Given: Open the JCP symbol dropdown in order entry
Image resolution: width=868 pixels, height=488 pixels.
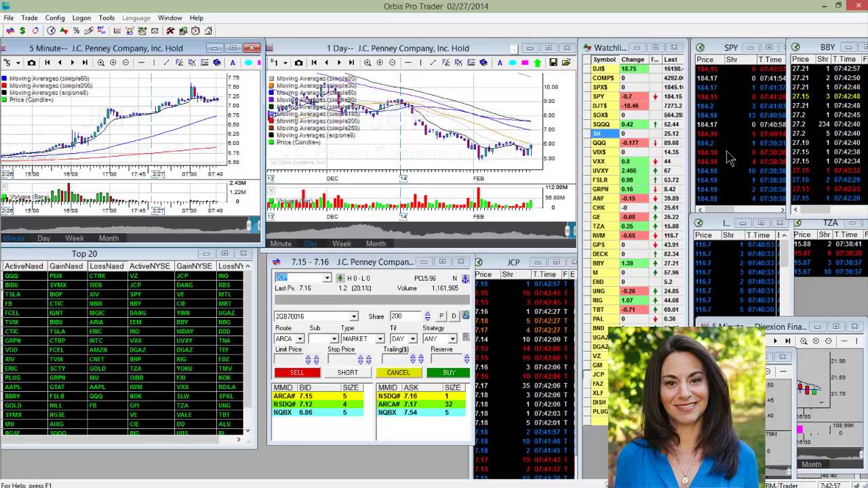Looking at the screenshot, I should point(327,278).
